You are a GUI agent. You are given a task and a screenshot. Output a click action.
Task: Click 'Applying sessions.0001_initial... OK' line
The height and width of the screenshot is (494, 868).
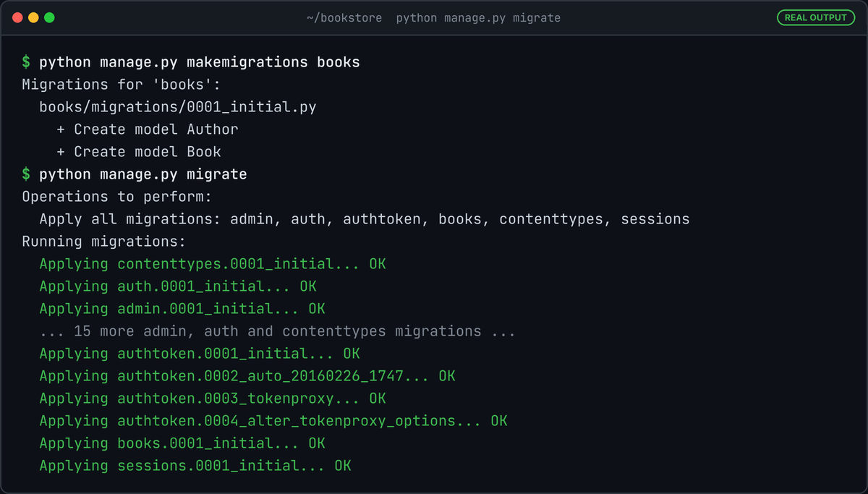point(195,466)
